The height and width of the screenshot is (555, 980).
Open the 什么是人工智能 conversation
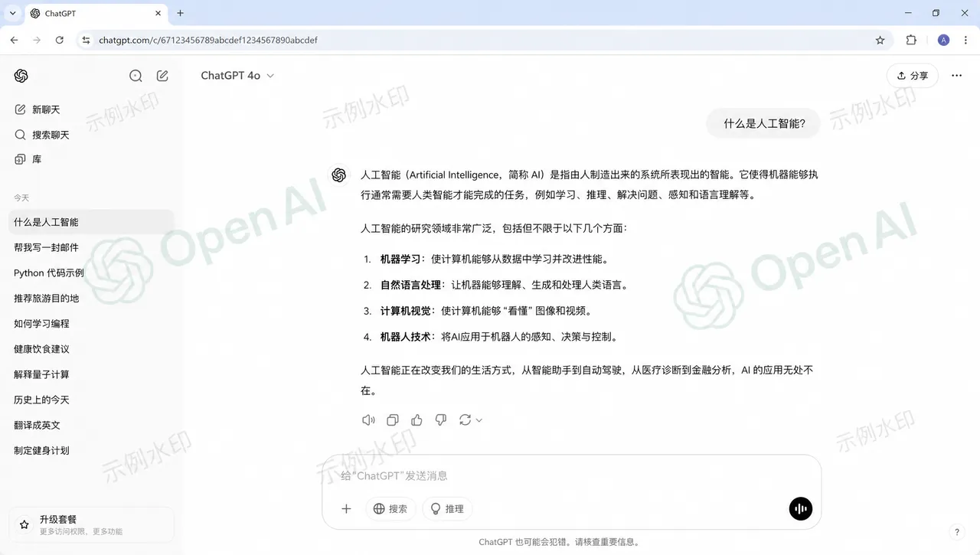pos(92,222)
